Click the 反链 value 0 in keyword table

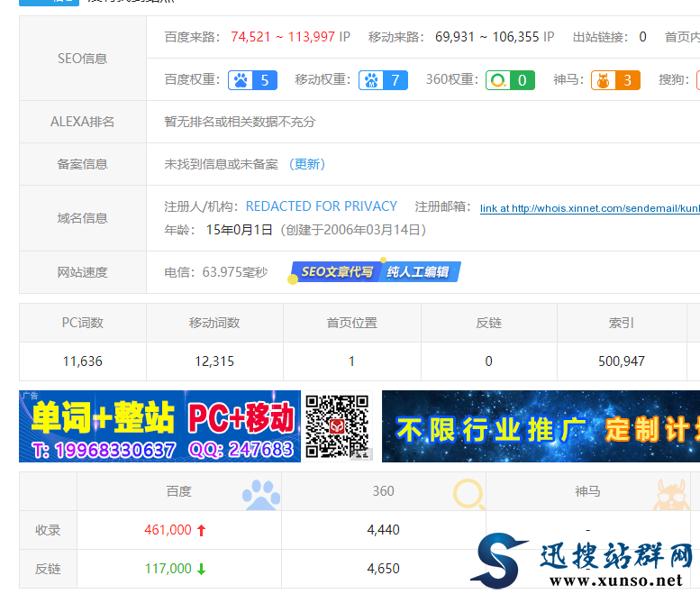[489, 361]
